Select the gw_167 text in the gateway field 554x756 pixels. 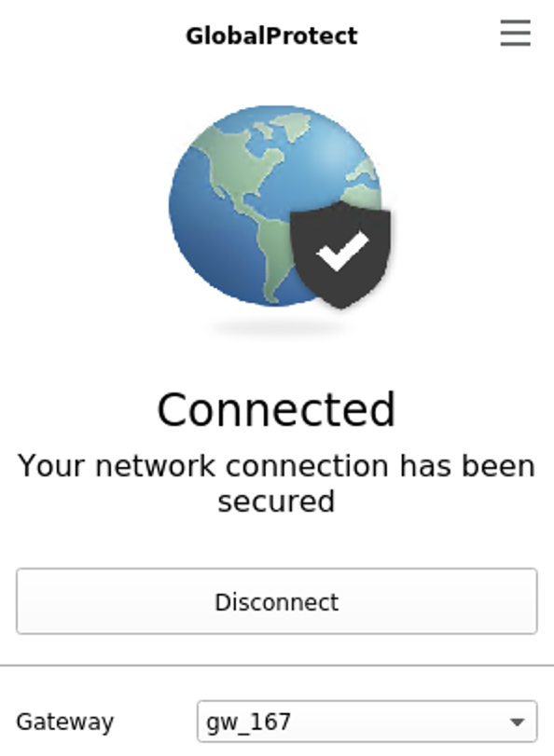[x=248, y=722]
